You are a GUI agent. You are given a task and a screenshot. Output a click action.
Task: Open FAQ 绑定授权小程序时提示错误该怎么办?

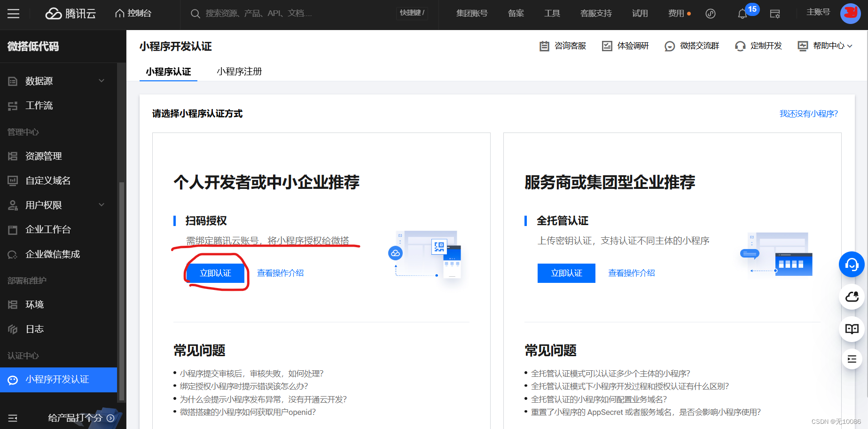[244, 386]
